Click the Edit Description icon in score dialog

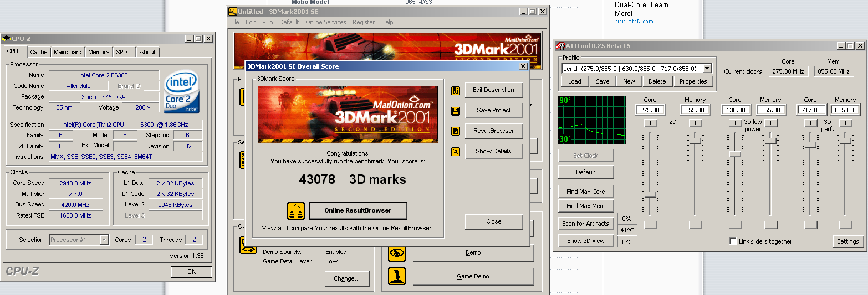coord(456,90)
